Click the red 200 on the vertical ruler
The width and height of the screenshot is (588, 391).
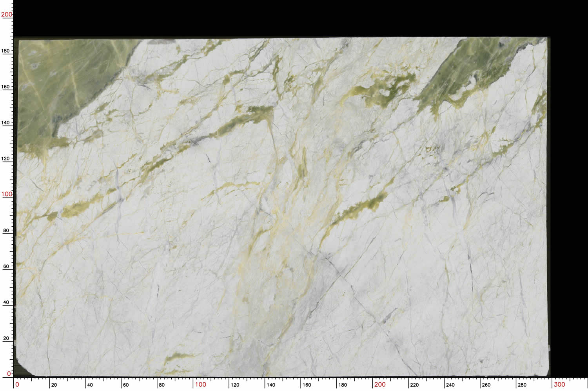[x=7, y=15]
